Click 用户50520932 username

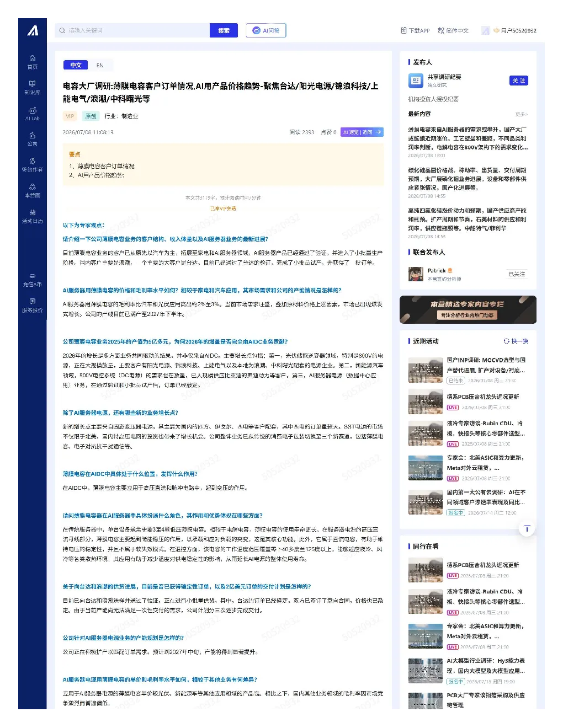[x=518, y=30]
